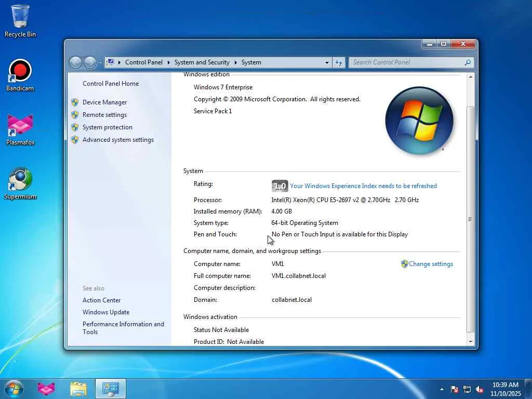Viewport: 532px width, 399px height.
Task: Open address bar history dropdown
Action: pyautogui.click(x=327, y=62)
